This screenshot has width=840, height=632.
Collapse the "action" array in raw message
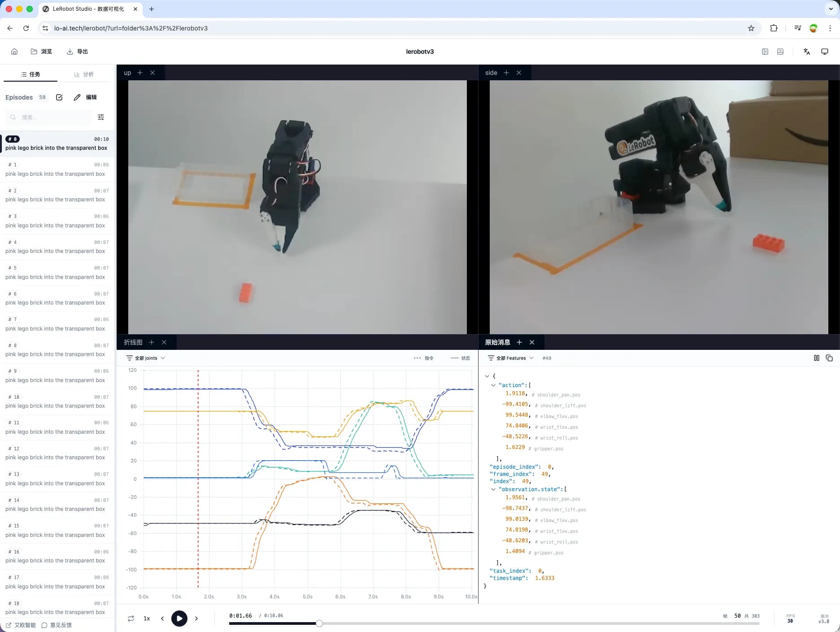click(x=493, y=385)
